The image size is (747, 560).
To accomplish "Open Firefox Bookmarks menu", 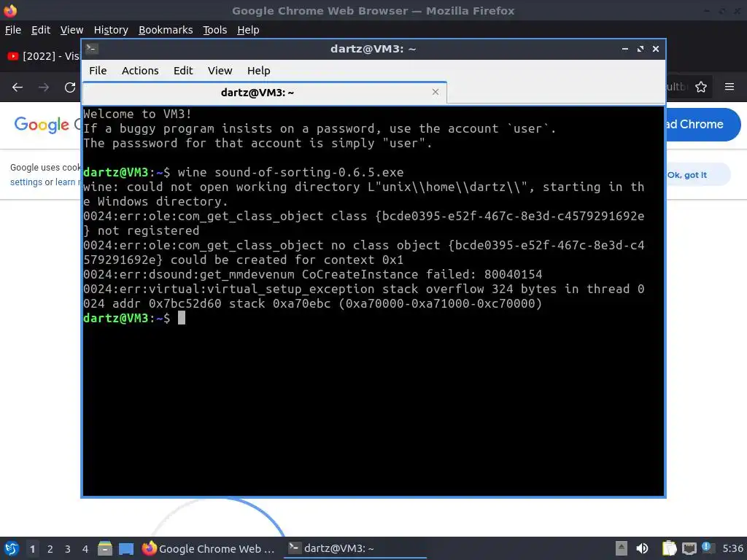I will tap(166, 30).
